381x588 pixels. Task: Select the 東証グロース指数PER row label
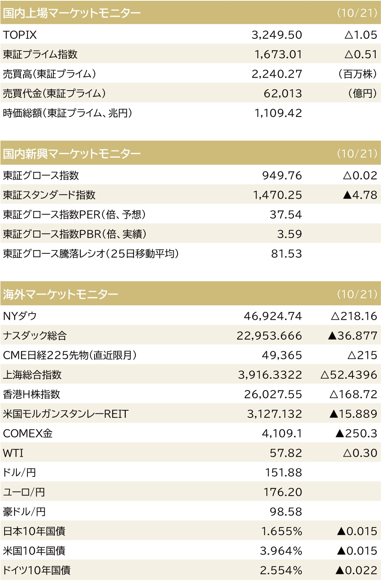click(x=74, y=215)
